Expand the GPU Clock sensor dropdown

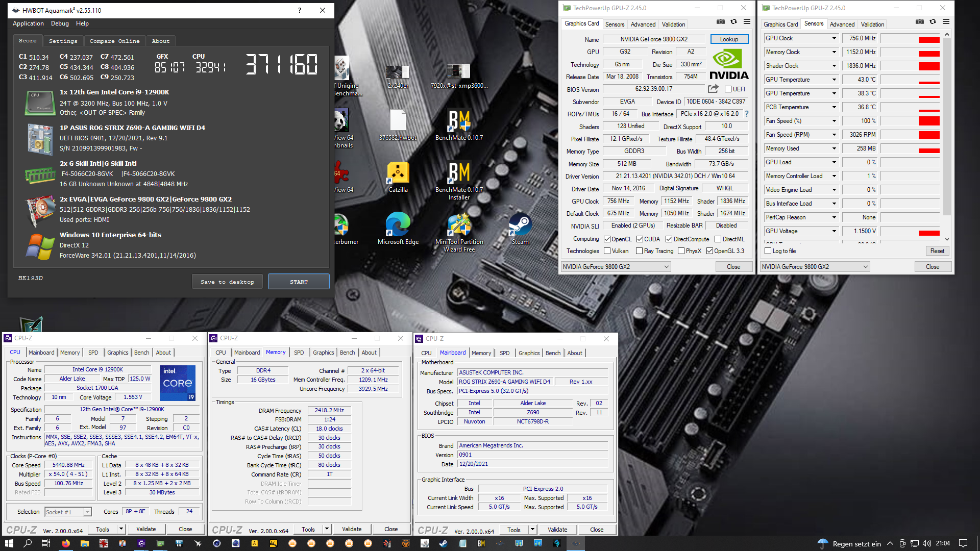(x=834, y=38)
